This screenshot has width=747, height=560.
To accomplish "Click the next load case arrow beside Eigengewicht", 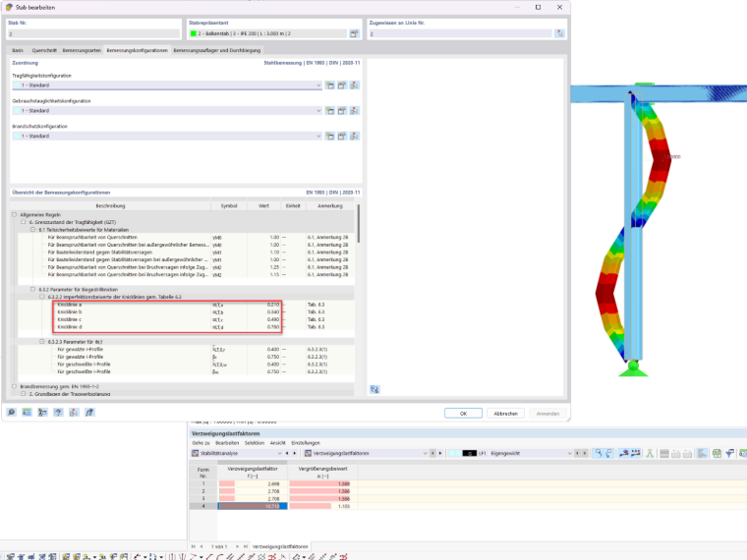I will click(x=585, y=453).
